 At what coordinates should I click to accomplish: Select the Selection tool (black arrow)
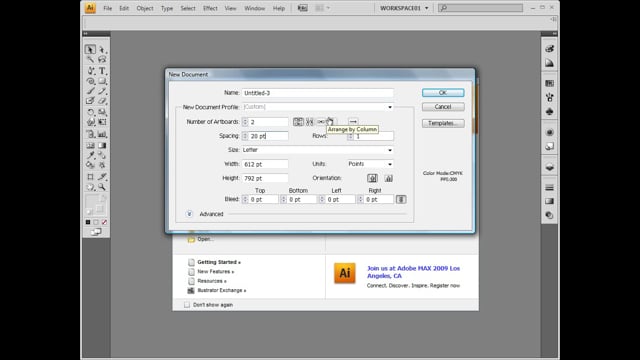pos(90,49)
